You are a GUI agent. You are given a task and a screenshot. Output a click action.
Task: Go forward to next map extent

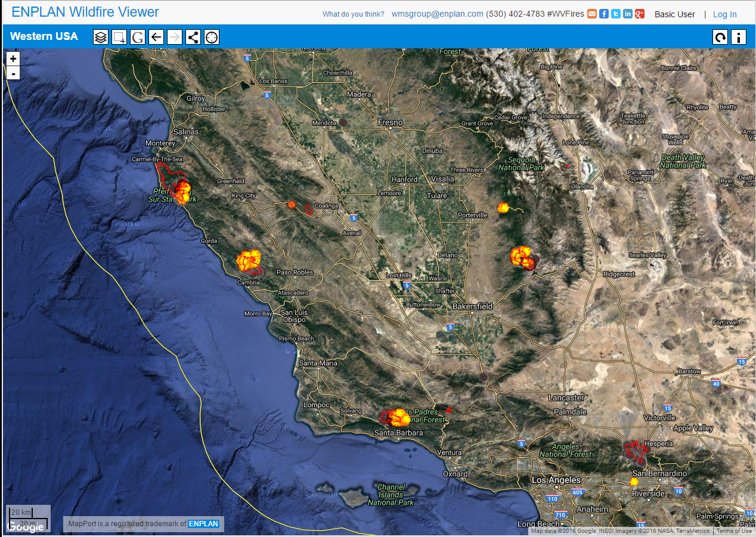(175, 38)
